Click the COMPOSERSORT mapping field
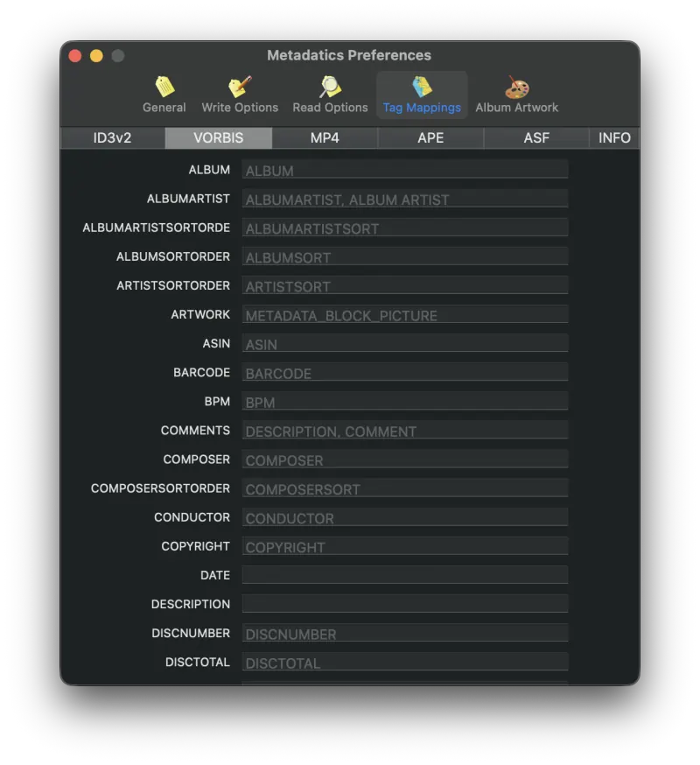This screenshot has height=765, width=700. [x=405, y=488]
